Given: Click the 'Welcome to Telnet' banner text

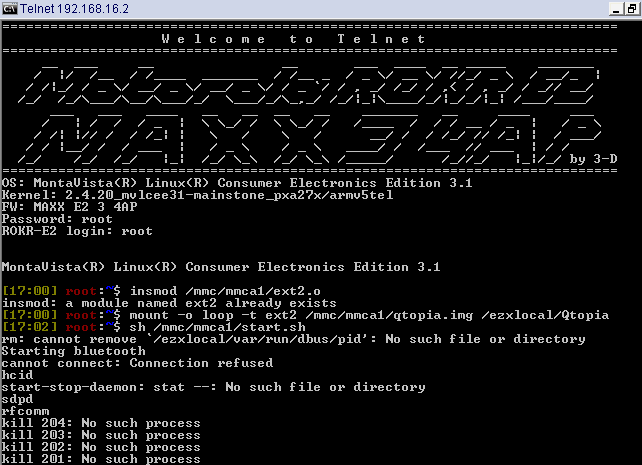Looking at the screenshot, I should (x=294, y=39).
